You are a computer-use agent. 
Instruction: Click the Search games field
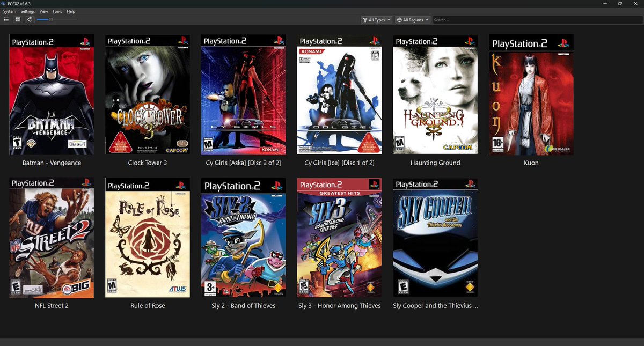tap(537, 20)
